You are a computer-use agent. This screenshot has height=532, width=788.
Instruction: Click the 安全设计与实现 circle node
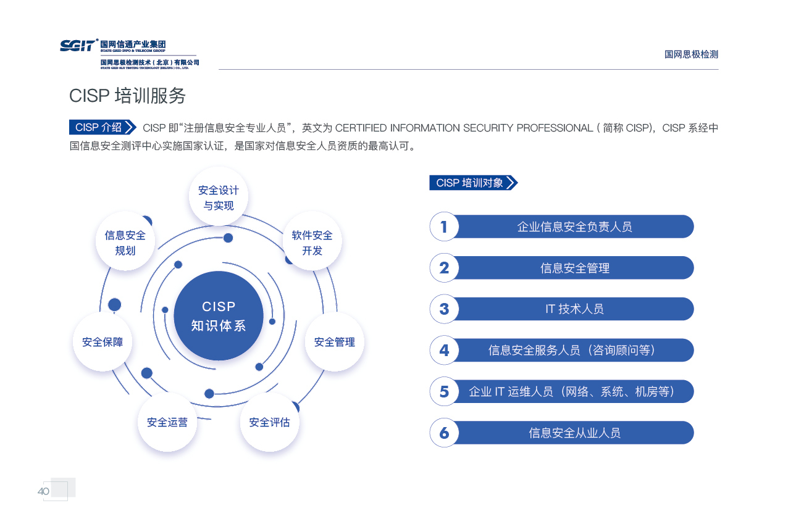click(218, 196)
